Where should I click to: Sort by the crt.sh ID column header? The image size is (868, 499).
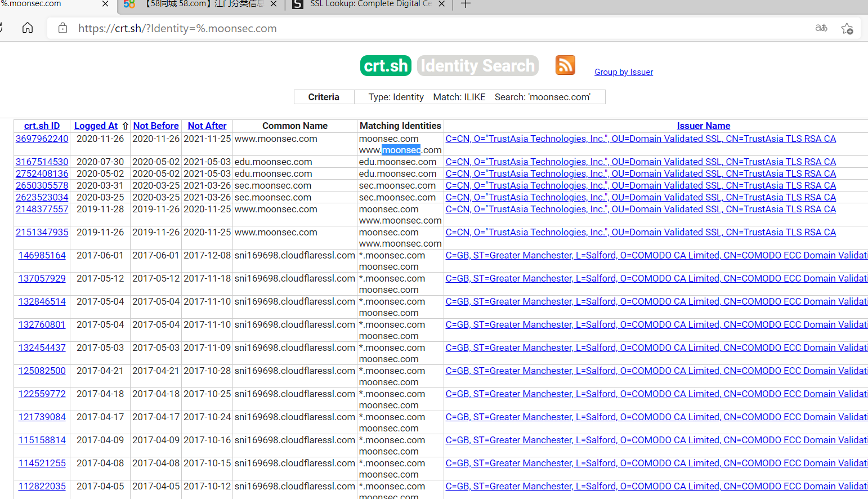42,126
